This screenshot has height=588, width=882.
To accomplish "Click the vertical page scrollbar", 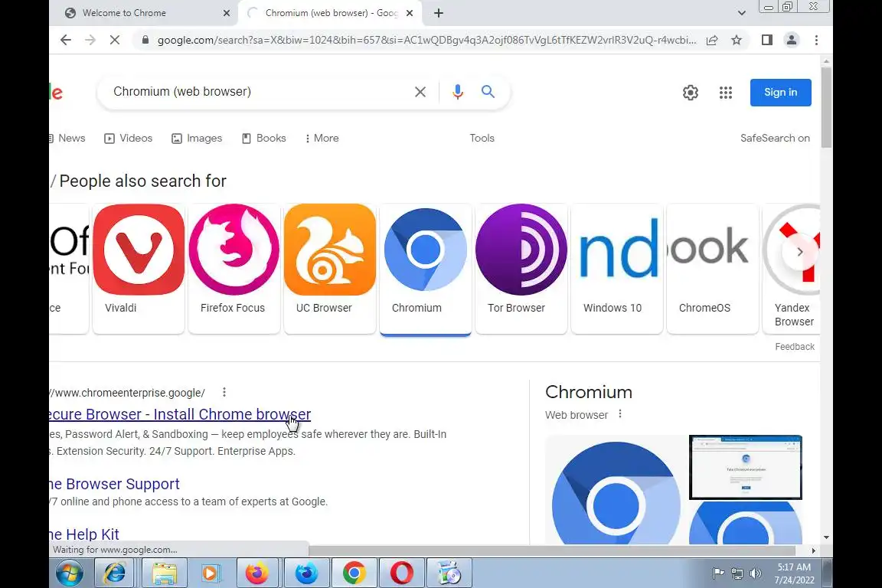I will pyautogui.click(x=826, y=107).
